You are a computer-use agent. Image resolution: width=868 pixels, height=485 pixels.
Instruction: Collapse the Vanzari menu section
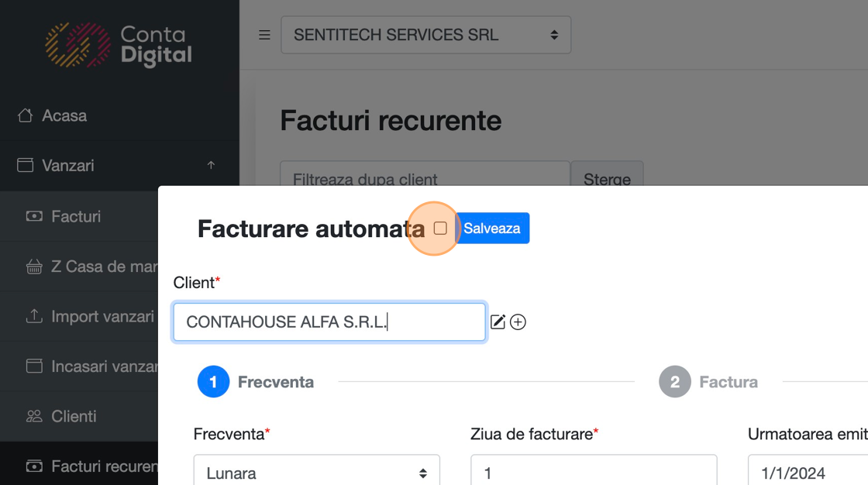click(x=211, y=165)
